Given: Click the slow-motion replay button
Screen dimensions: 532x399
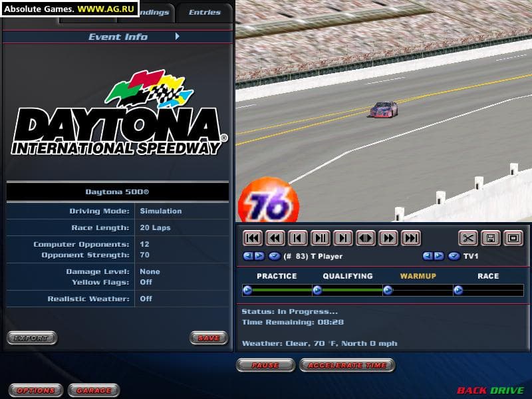Looking at the screenshot, I should (x=365, y=238).
